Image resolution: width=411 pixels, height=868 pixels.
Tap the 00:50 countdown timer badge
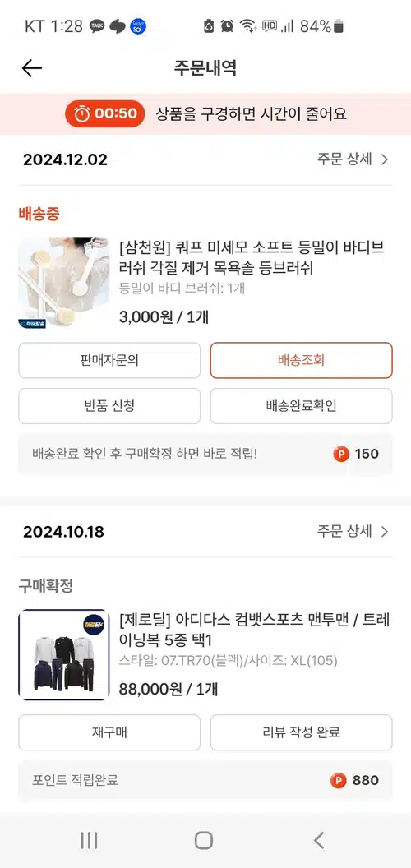(104, 113)
